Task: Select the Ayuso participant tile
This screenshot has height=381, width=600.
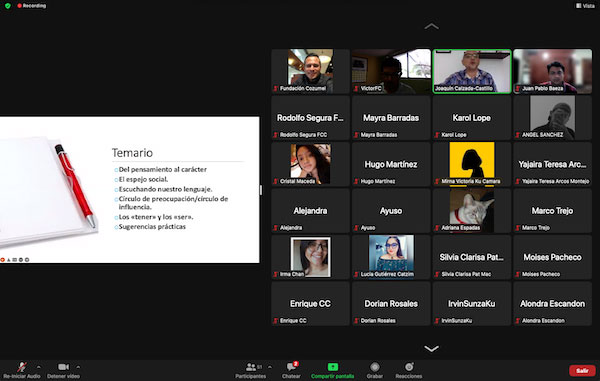Action: coord(391,211)
